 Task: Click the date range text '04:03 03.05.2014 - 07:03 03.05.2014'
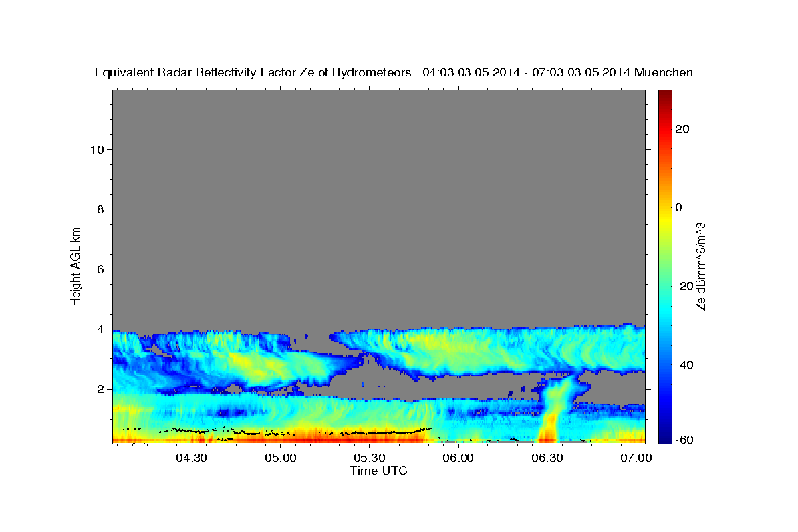click(x=526, y=73)
